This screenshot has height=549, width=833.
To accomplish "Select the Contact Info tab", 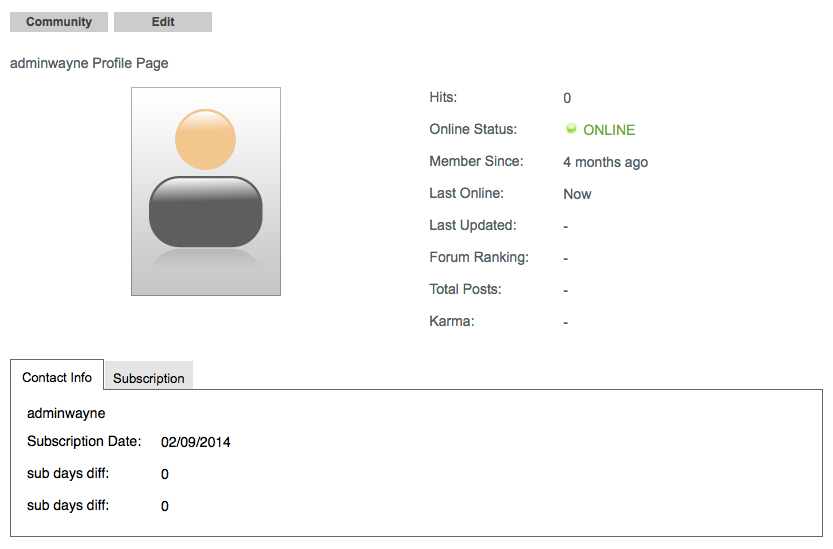I will click(x=57, y=377).
